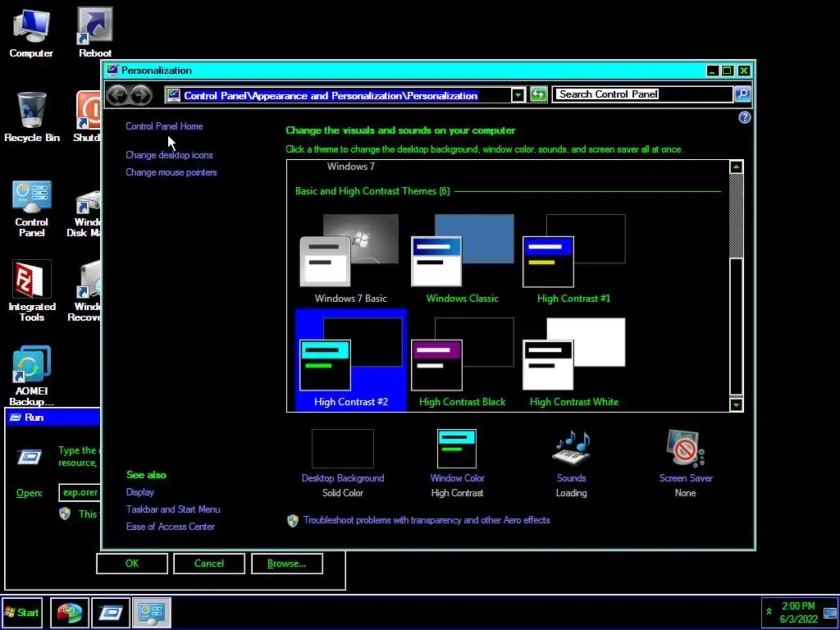Image resolution: width=840 pixels, height=630 pixels.
Task: Apply the High Contrast Black theme
Action: (x=463, y=361)
